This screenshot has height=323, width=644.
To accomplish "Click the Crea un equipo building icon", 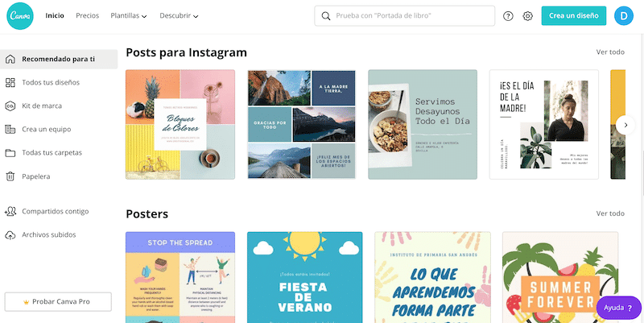I will click(10, 130).
